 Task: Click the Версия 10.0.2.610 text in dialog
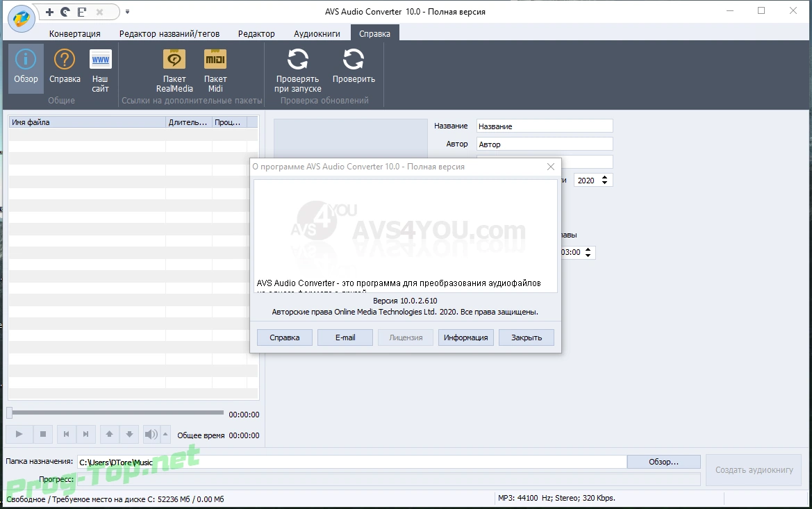pos(405,300)
